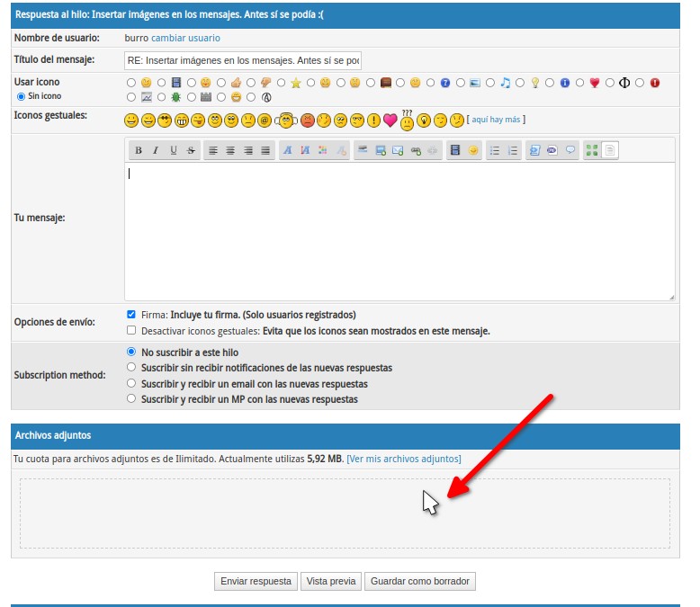Uncheck the 'Firma' signature checkbox
Image resolution: width=700 pixels, height=607 pixels.
coord(131,315)
